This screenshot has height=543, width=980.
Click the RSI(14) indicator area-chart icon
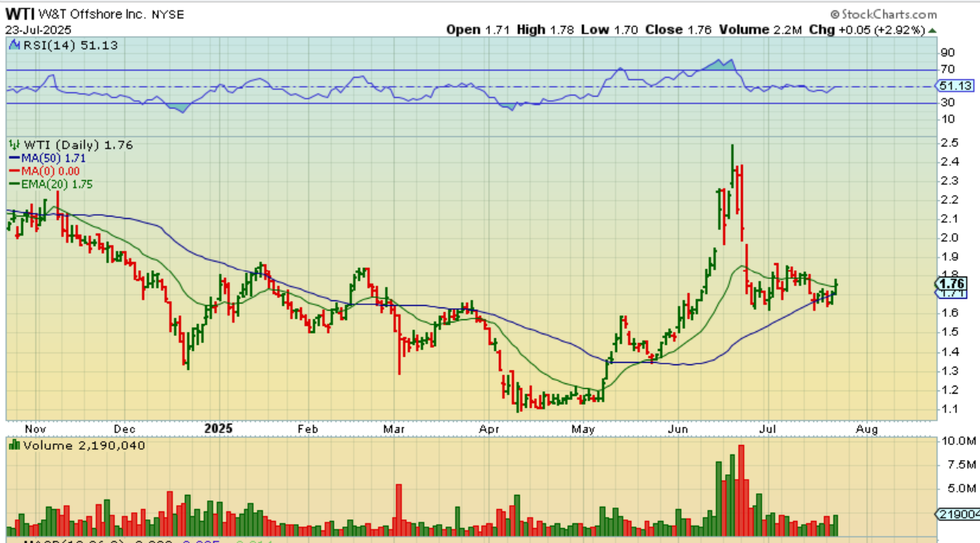click(x=13, y=45)
